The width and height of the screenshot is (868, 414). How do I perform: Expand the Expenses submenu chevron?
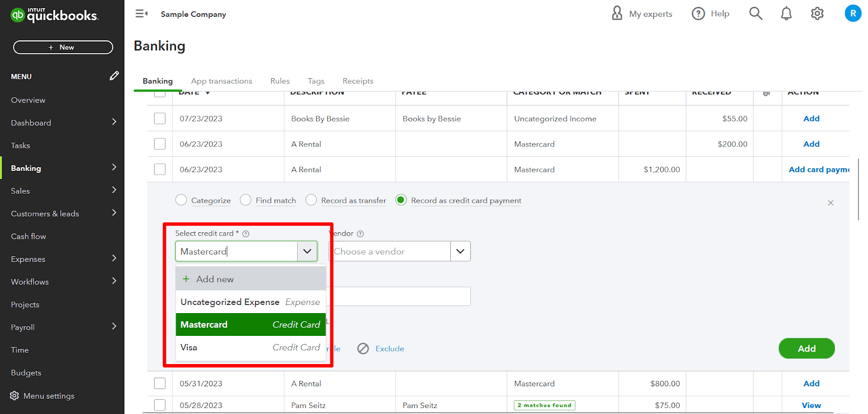pyautogui.click(x=114, y=259)
